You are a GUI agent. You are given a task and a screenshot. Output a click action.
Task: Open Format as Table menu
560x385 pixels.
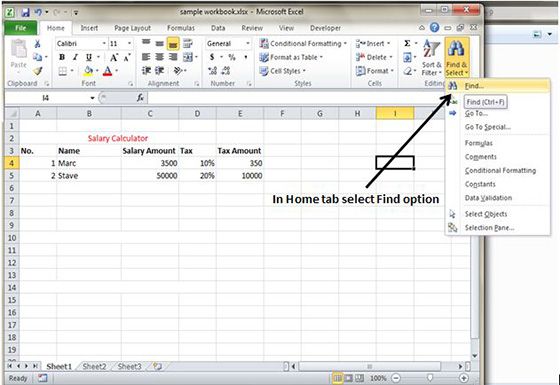[291, 57]
